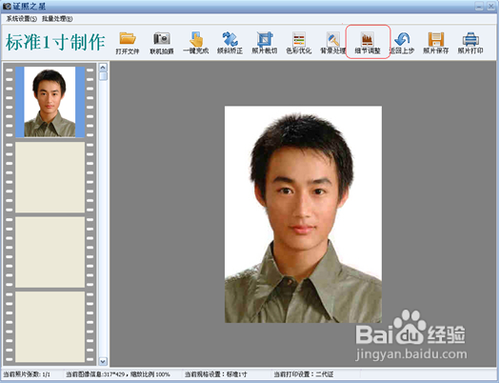500x383 pixels.
Task: Click the 当前图像信息 317*429 status text
Action: click(x=118, y=374)
